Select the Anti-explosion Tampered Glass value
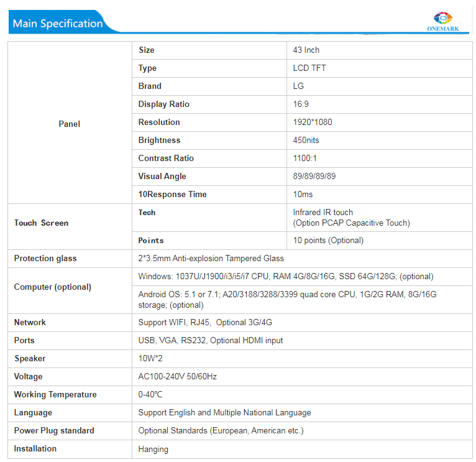Viewport: 476px width, 462px height. (x=211, y=259)
